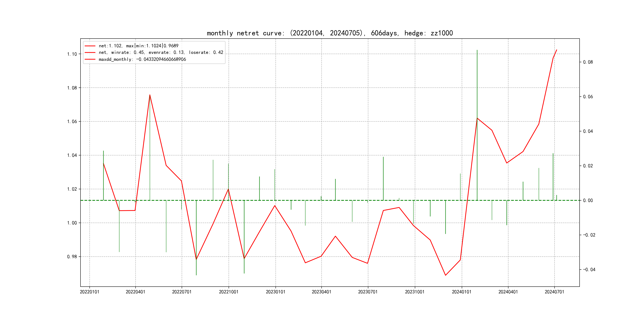Click the tallest green bar's top
The width and height of the screenshot is (644, 322).
pos(477,50)
